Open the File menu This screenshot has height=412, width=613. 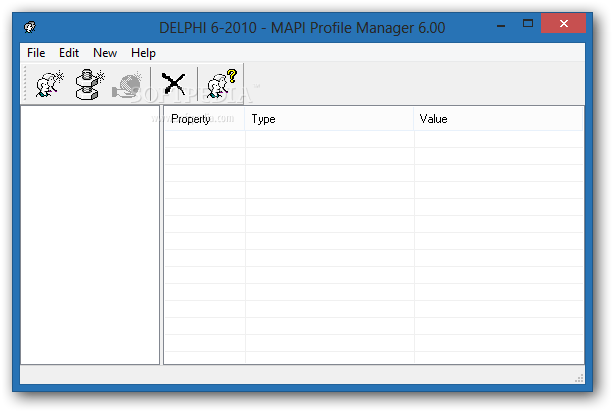tap(36, 53)
